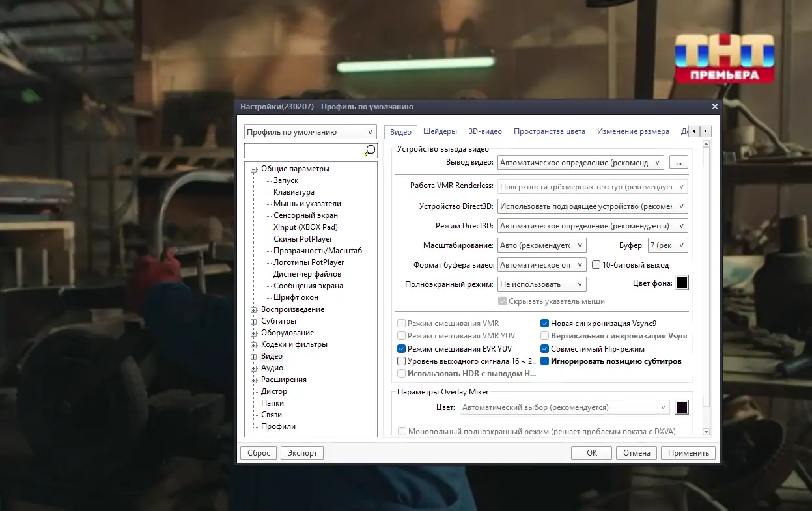
Task: Open the Режим Direct3D dropdown
Action: tap(593, 226)
